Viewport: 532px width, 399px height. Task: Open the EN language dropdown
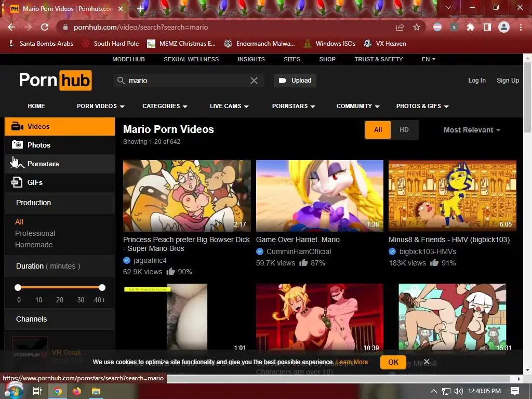pyautogui.click(x=428, y=59)
